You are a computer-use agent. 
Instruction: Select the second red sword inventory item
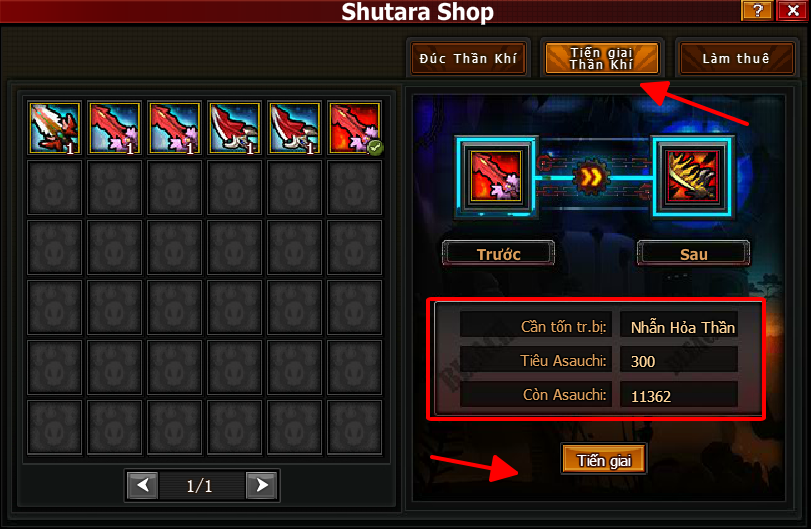[114, 128]
